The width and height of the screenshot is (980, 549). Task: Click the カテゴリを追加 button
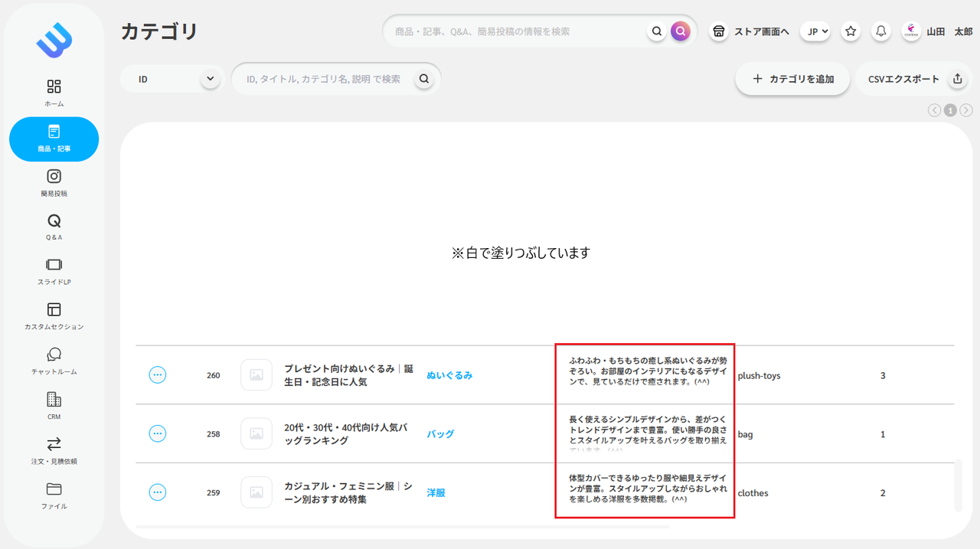click(792, 78)
